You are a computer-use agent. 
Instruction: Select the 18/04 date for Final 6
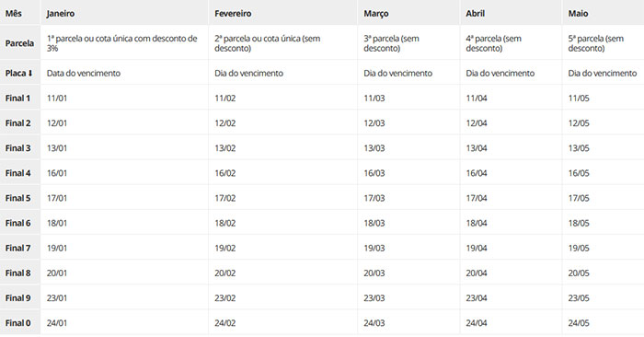click(x=477, y=223)
